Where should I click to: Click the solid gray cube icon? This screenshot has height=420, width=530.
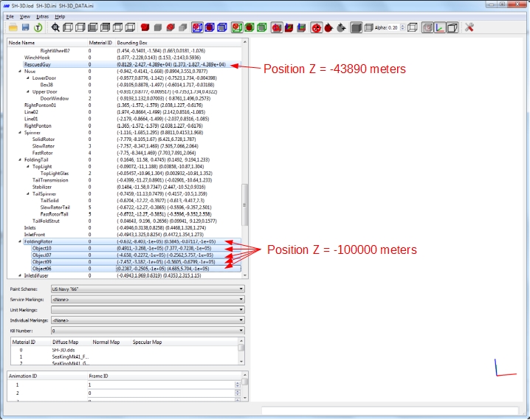click(x=157, y=27)
